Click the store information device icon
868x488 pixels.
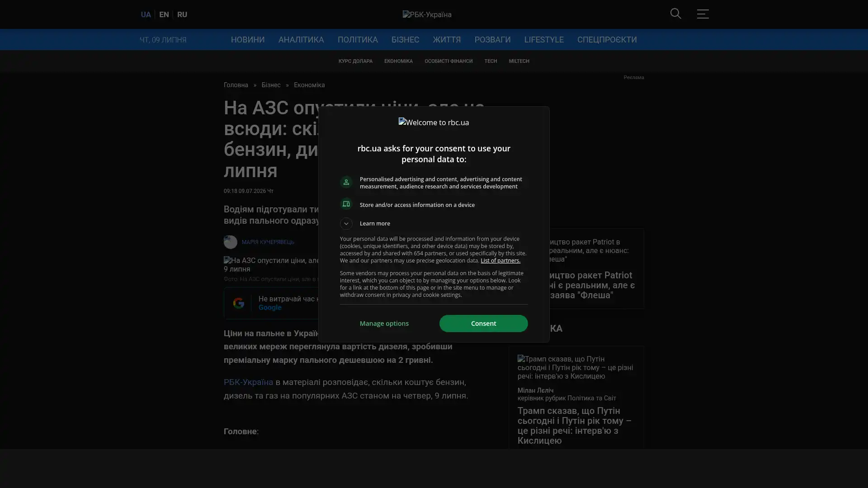[x=346, y=204]
